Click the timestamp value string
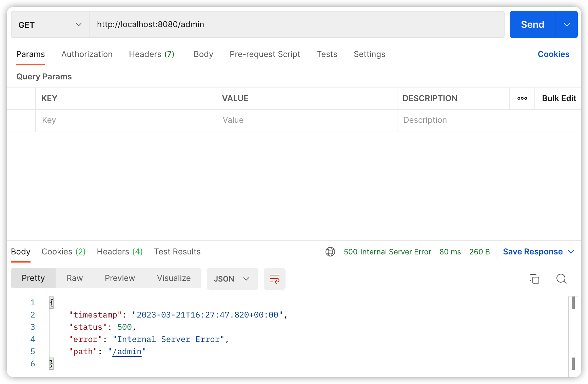The width and height of the screenshot is (588, 384). [208, 315]
